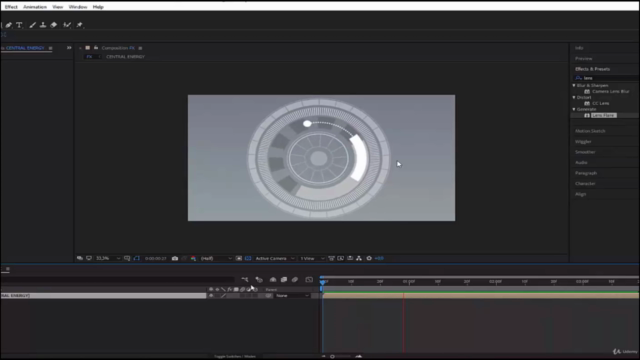640x360 pixels.
Task: Show channel and color management settings
Action: pyautogui.click(x=193, y=258)
